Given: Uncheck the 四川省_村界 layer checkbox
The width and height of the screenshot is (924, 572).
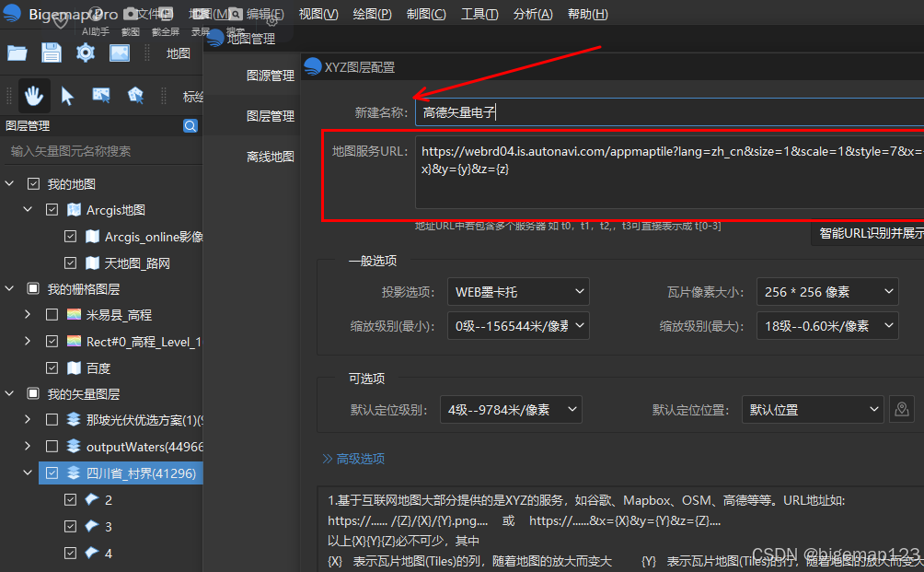Looking at the screenshot, I should point(52,473).
